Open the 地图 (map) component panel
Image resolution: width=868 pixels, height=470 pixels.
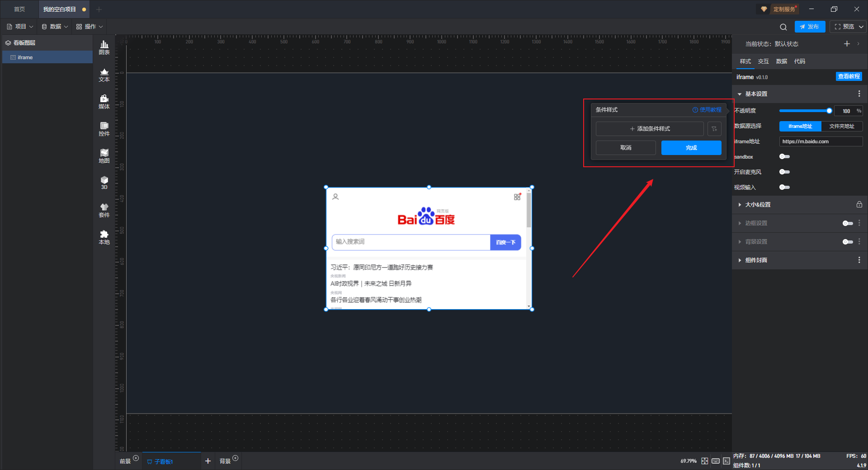(104, 156)
